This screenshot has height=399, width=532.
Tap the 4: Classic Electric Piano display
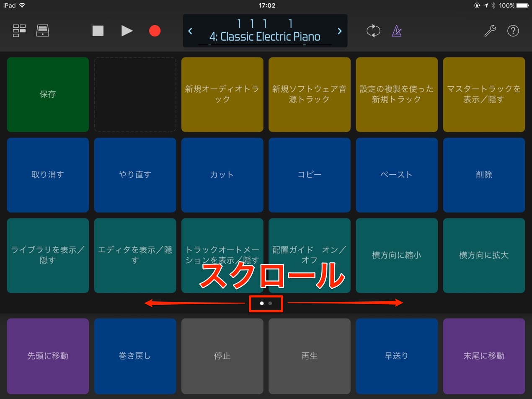coord(265,36)
